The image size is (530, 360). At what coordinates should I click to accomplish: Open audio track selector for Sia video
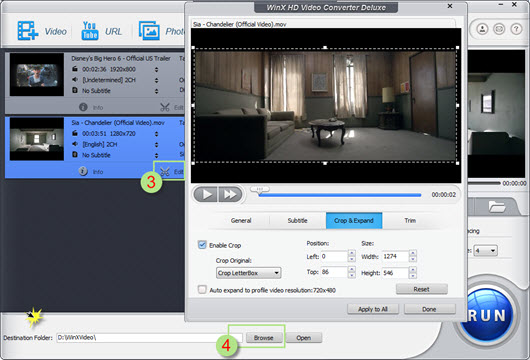point(156,145)
